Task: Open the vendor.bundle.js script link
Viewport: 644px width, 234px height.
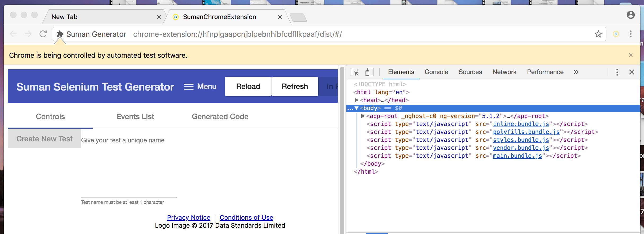Action: click(x=521, y=148)
